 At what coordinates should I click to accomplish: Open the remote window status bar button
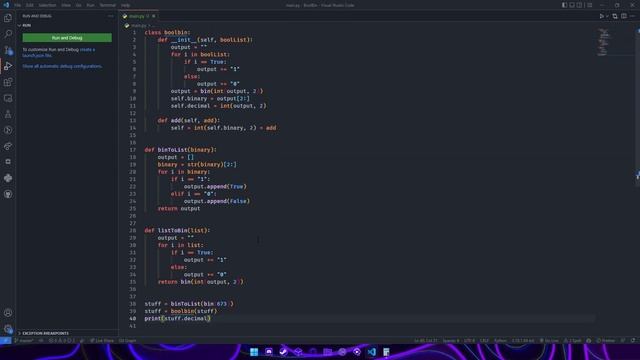coord(5,340)
